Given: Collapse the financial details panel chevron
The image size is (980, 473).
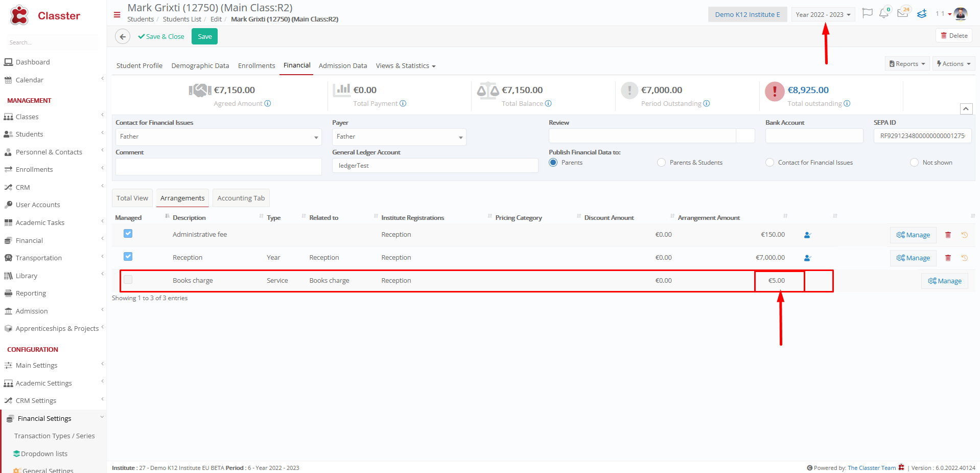Looking at the screenshot, I should (x=966, y=109).
